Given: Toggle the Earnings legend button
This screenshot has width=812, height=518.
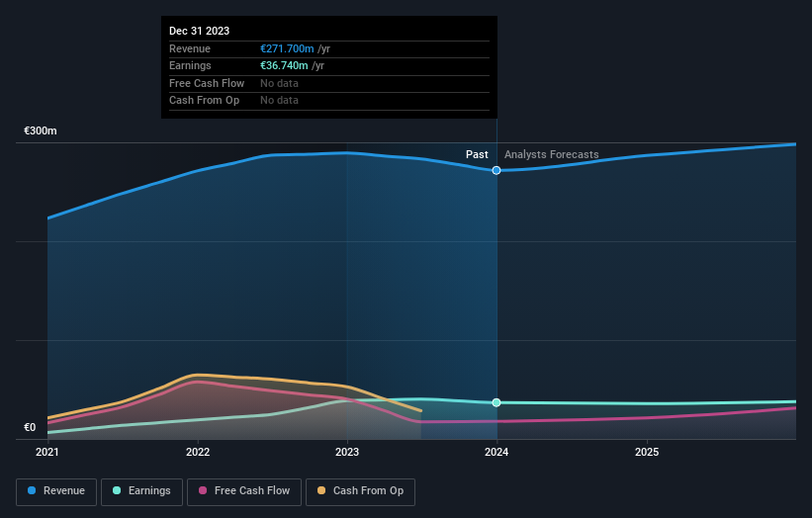Looking at the screenshot, I should tap(141, 491).
